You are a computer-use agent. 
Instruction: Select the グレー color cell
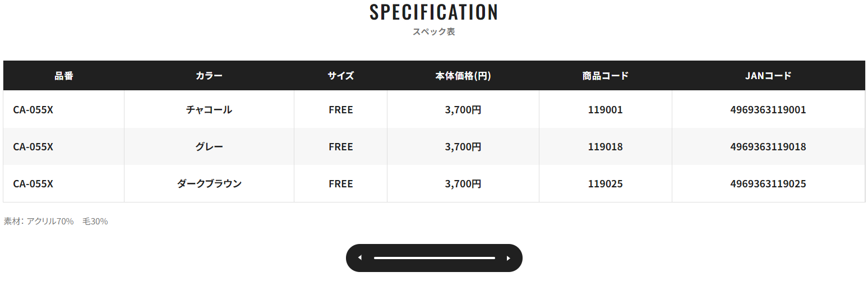(x=209, y=147)
